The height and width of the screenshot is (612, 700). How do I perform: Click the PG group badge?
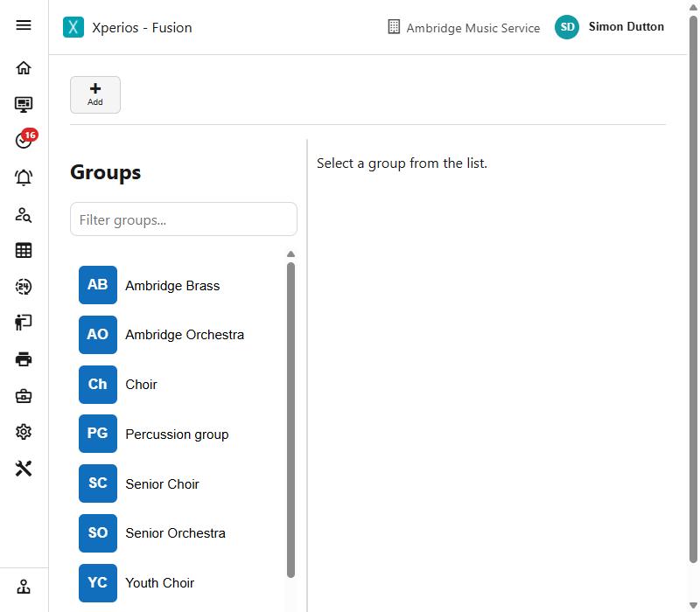pyautogui.click(x=98, y=434)
